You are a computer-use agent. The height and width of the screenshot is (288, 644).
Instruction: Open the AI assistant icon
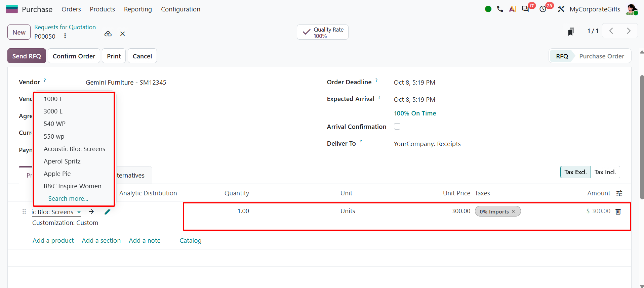pos(513,9)
